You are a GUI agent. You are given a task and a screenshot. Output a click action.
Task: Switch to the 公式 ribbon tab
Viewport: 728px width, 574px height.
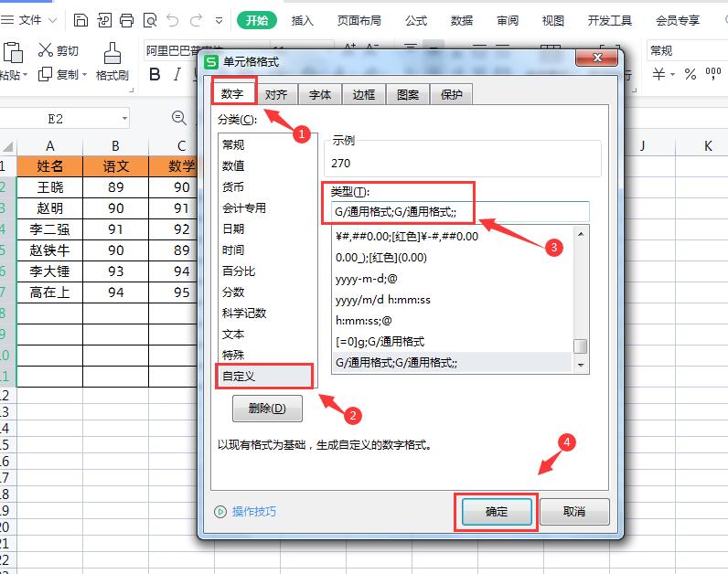(416, 20)
